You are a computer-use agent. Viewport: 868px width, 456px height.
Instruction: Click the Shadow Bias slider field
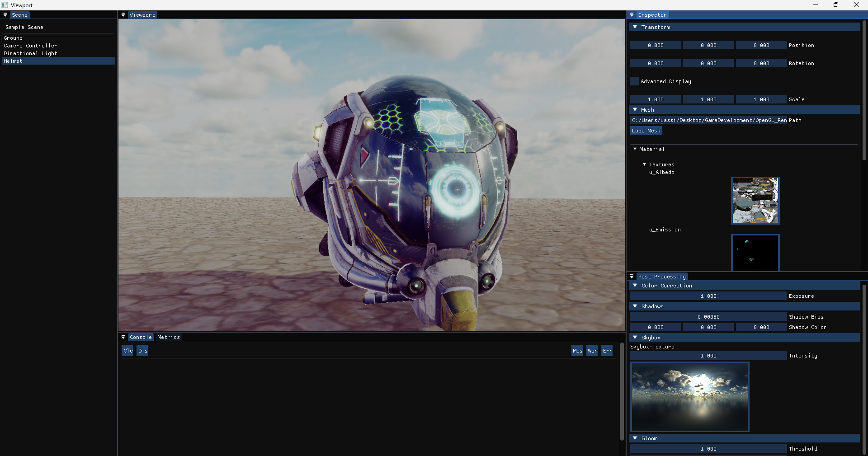click(x=708, y=317)
